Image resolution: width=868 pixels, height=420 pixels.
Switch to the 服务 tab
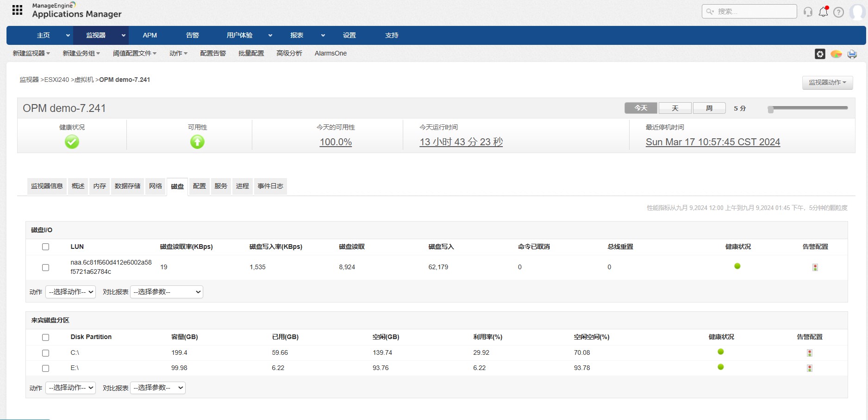tap(221, 186)
